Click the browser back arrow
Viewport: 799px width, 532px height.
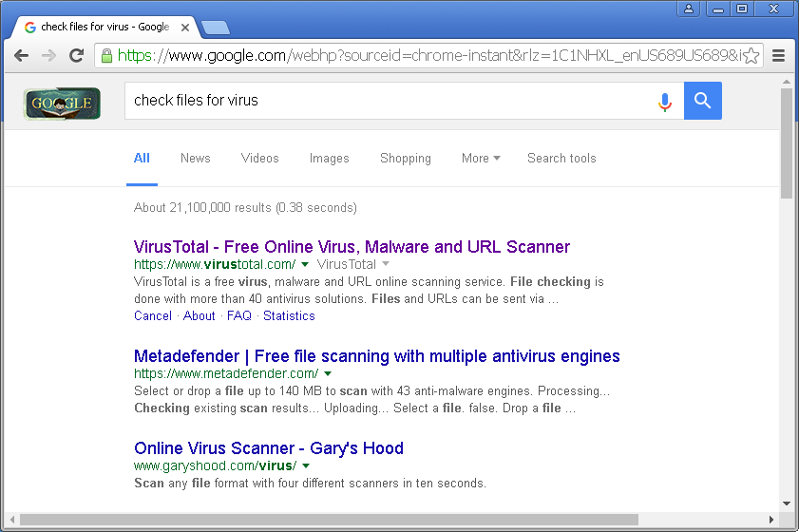22,55
